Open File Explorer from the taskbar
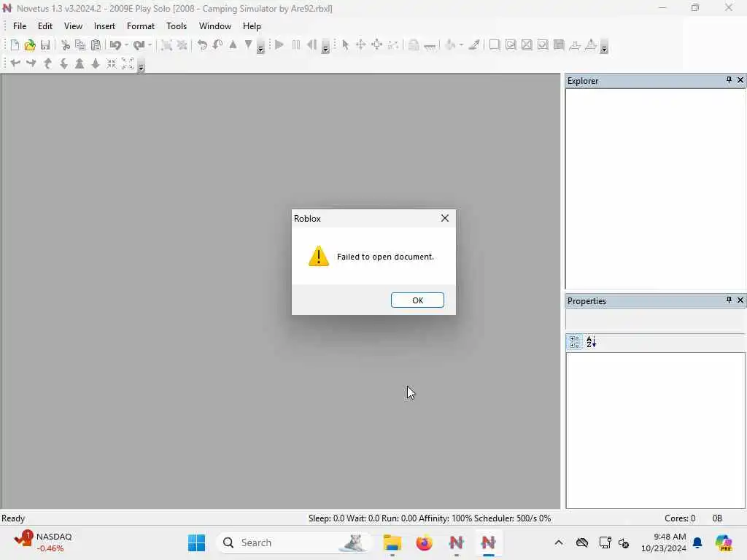The width and height of the screenshot is (747, 560). coord(392,542)
